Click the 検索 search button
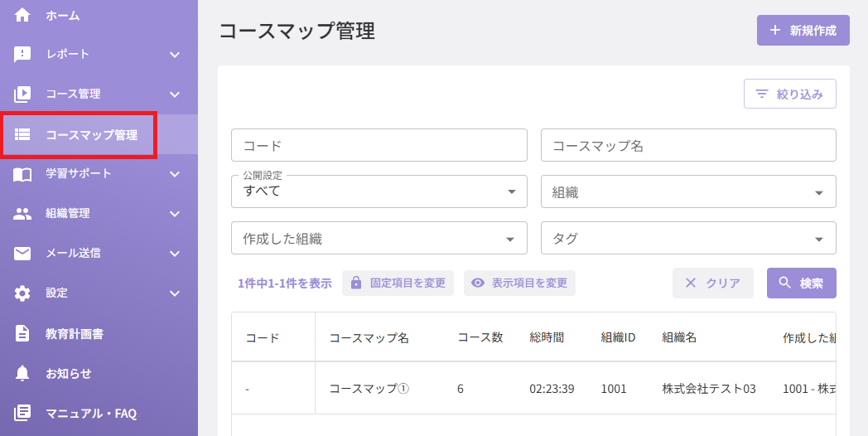Image resolution: width=868 pixels, height=436 pixels. click(801, 283)
